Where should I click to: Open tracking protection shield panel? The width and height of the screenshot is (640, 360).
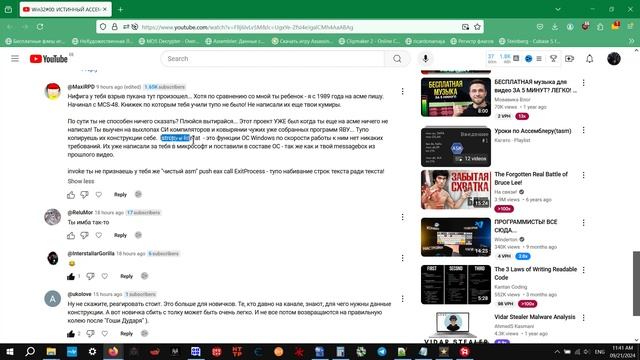coord(103,27)
